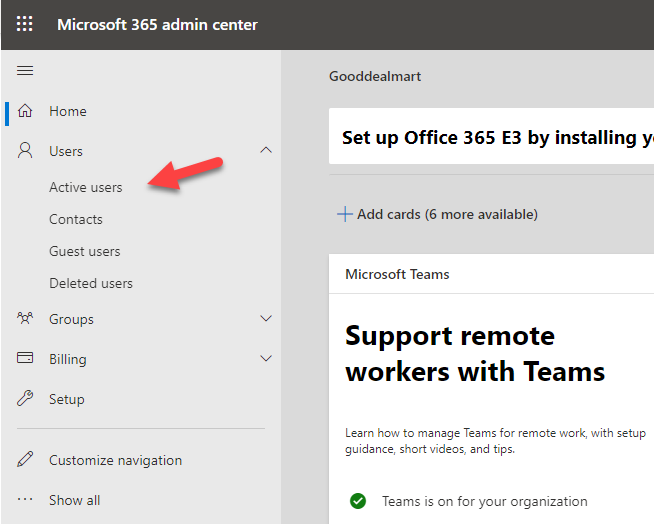This screenshot has width=654, height=524.
Task: Collapse navigation with the hamburger icon
Action: point(25,71)
